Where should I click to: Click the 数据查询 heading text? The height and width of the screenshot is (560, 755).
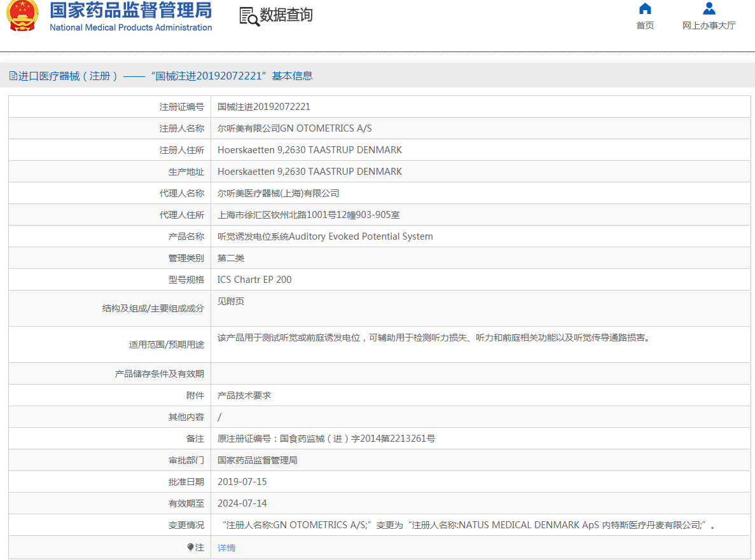pos(286,15)
